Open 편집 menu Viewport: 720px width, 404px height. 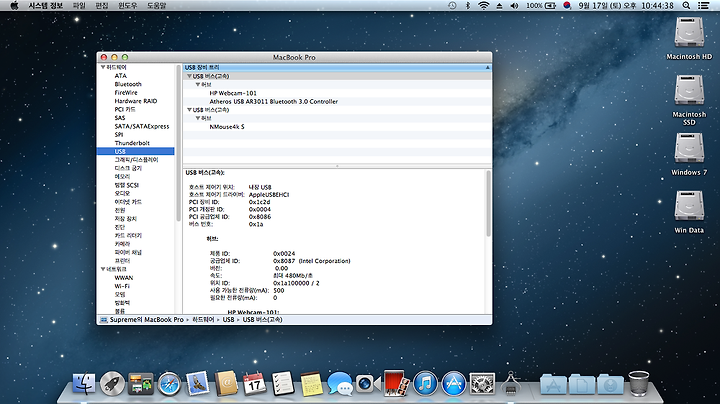coord(101,6)
